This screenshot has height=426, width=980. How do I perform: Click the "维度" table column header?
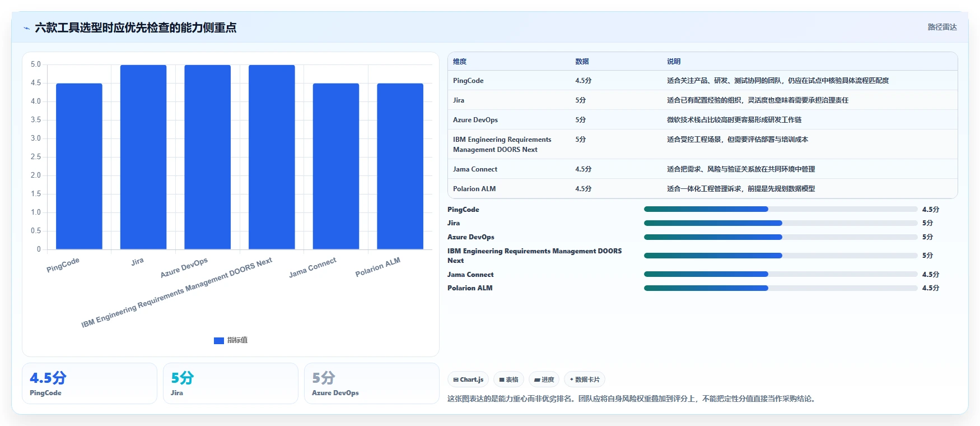pos(460,62)
